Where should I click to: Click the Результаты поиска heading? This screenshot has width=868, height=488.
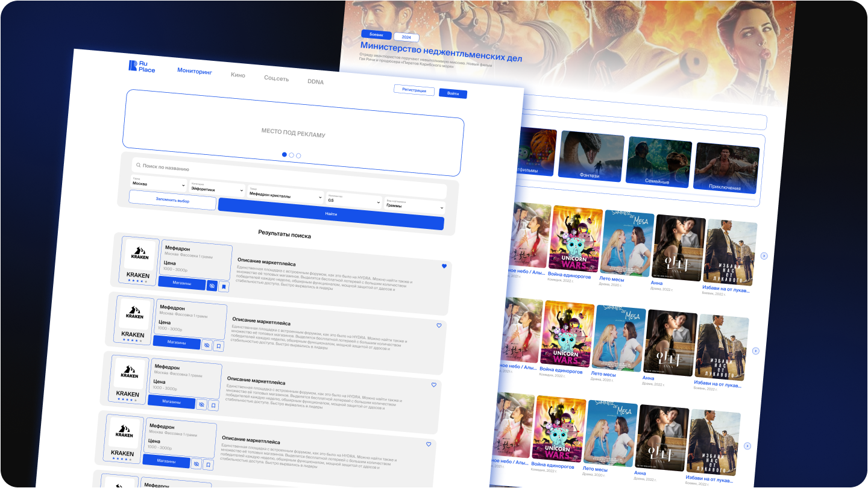[x=285, y=235]
